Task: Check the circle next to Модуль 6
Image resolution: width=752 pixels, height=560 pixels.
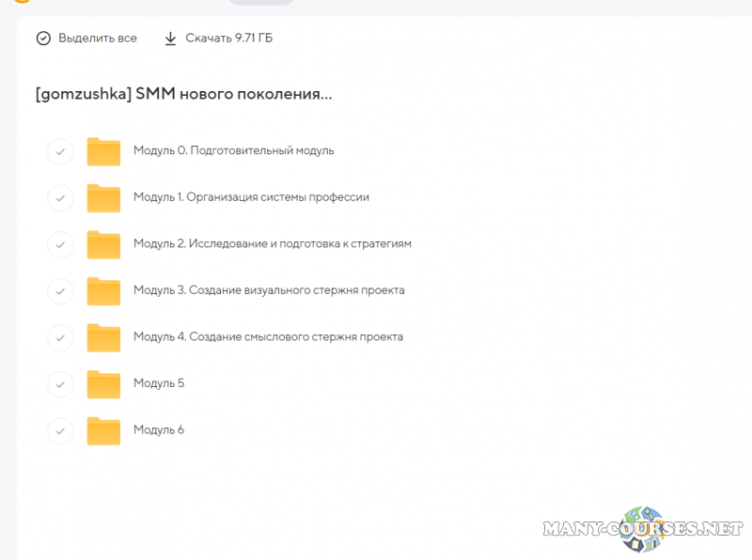Action: coord(60,429)
